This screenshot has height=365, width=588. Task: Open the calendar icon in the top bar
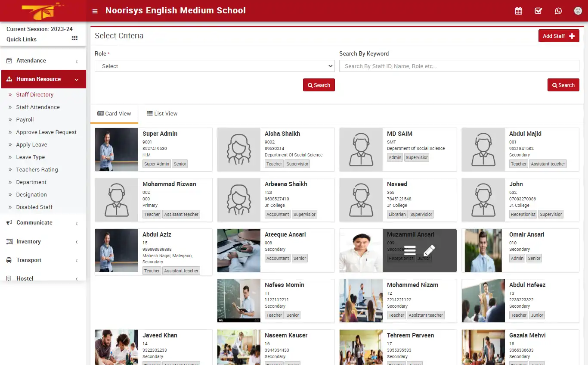pos(518,10)
